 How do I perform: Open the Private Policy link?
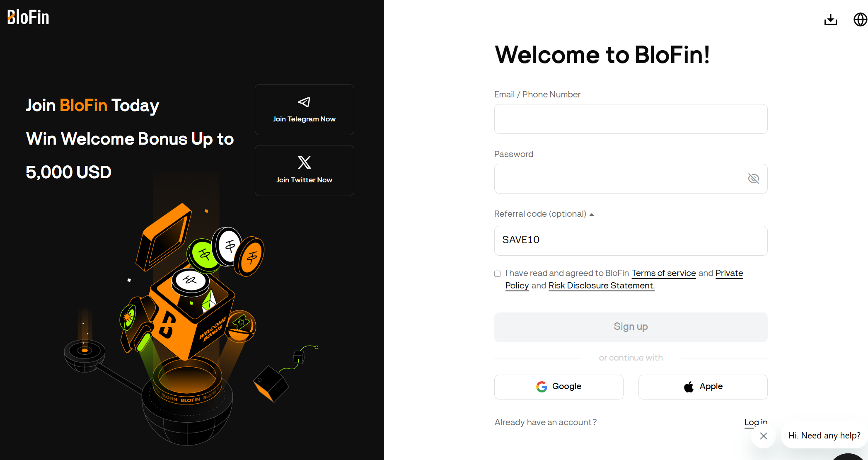pyautogui.click(x=729, y=273)
